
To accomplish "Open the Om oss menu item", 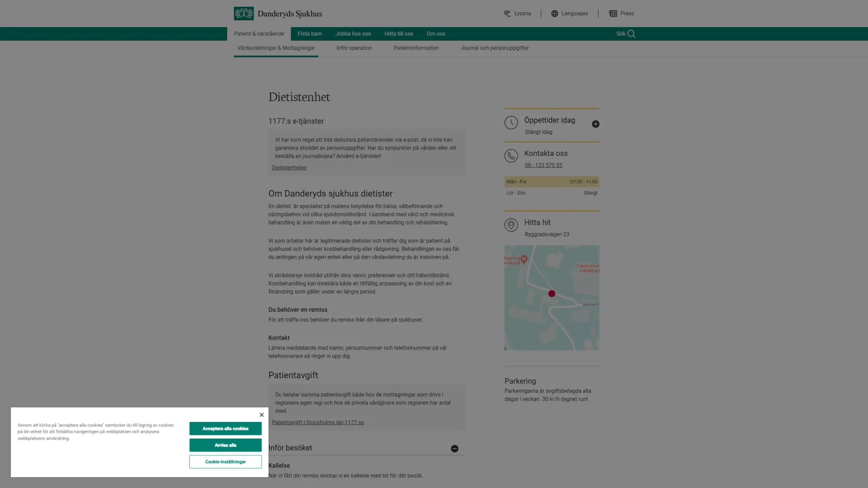I will coord(436,34).
